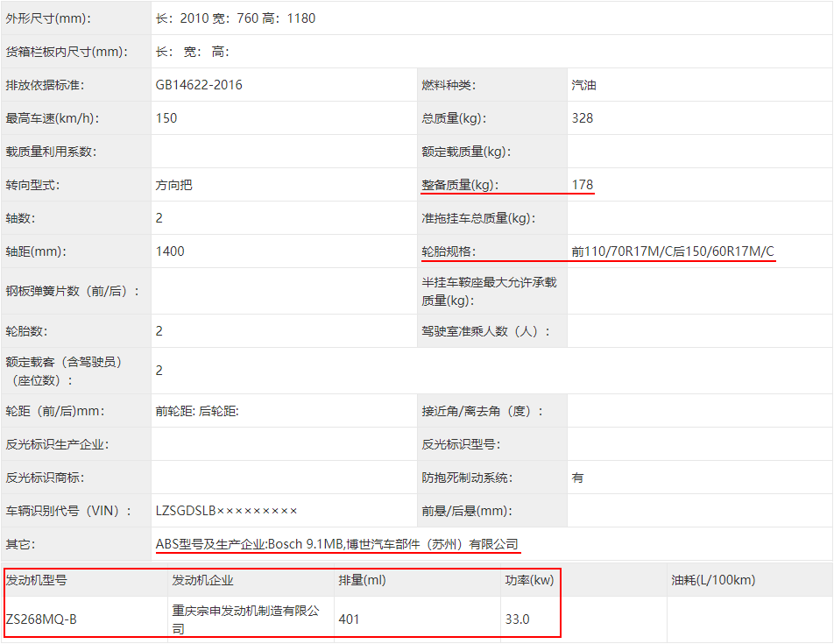Click the max speed value 150
This screenshot has height=644, width=834.
pyautogui.click(x=166, y=118)
